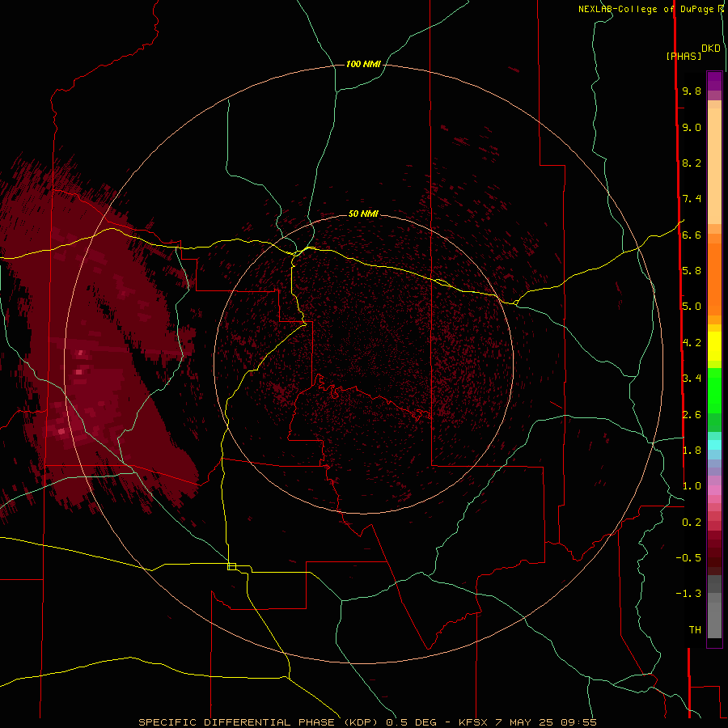The image size is (728, 728).
Task: Click the 9.8 value on color scale
Action: point(692,91)
